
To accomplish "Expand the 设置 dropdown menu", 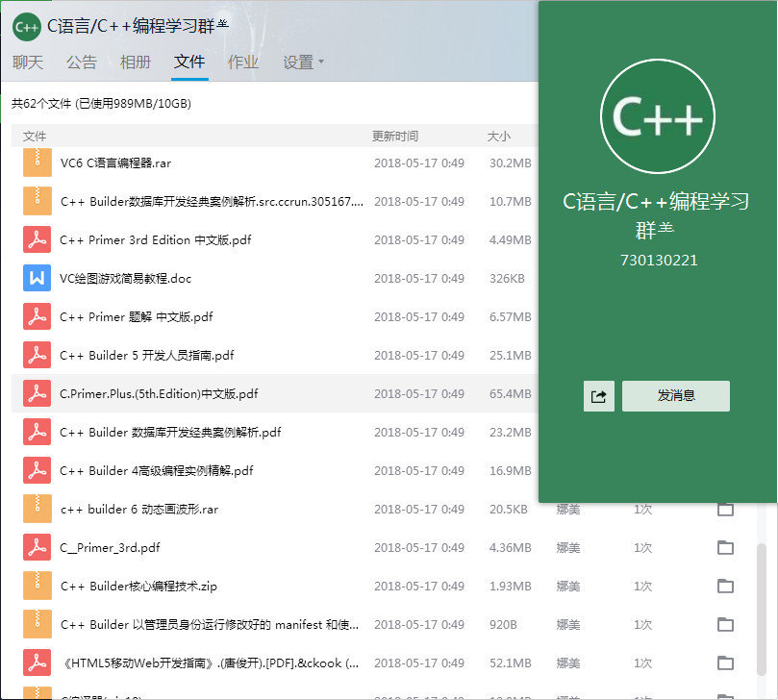I will [303, 62].
